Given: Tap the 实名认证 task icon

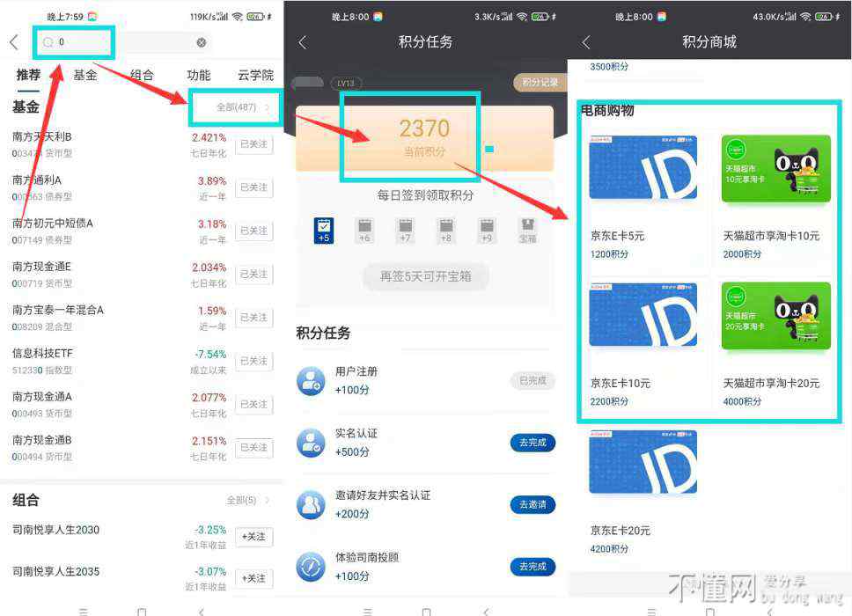Looking at the screenshot, I should 311,442.
